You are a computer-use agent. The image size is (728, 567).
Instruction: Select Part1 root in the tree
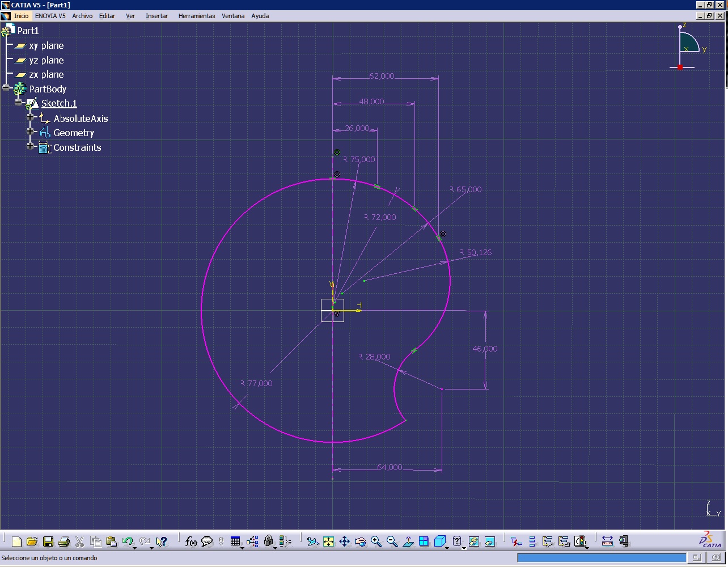[28, 31]
